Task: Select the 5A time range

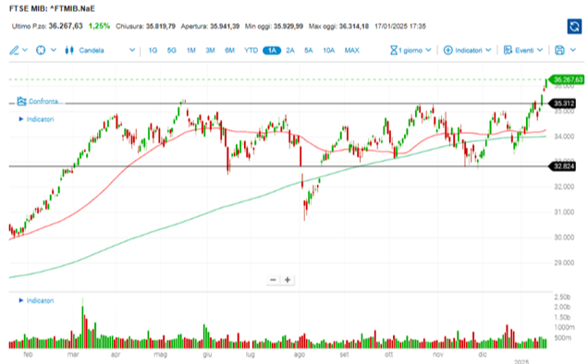Action: pyautogui.click(x=308, y=50)
